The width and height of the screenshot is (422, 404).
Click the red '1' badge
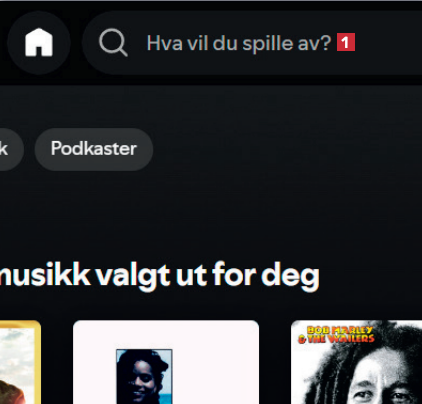346,42
